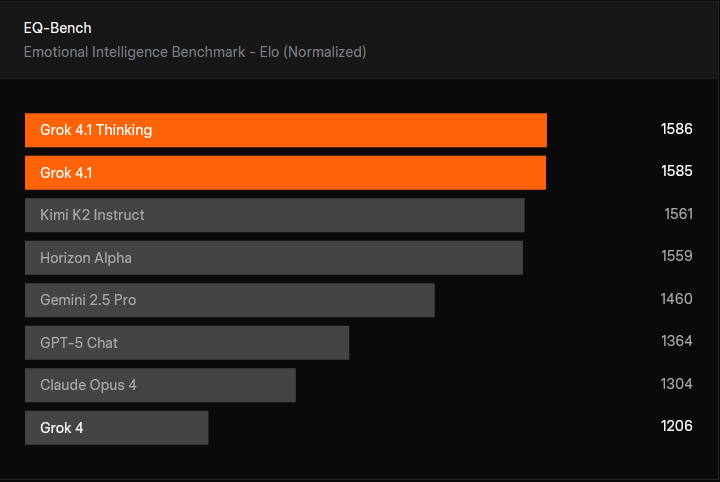
Task: Click the 1364 score value
Action: click(676, 341)
